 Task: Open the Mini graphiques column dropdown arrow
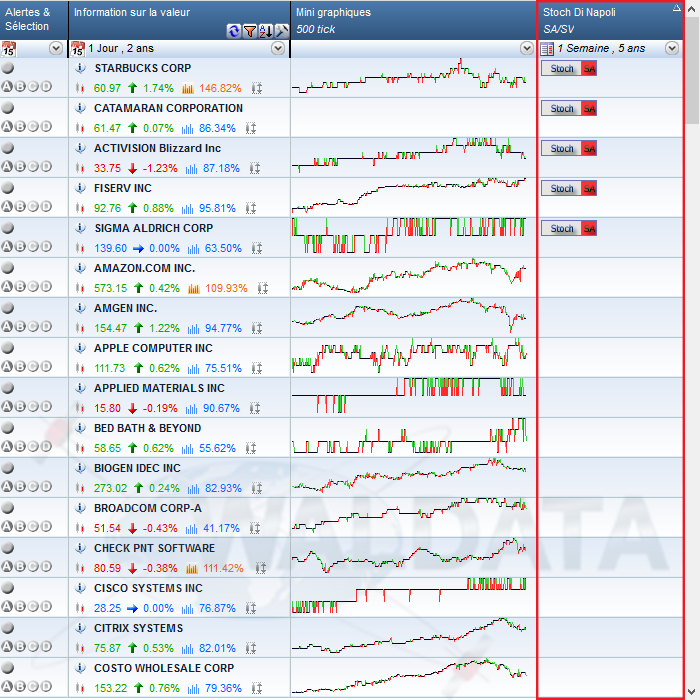527,48
